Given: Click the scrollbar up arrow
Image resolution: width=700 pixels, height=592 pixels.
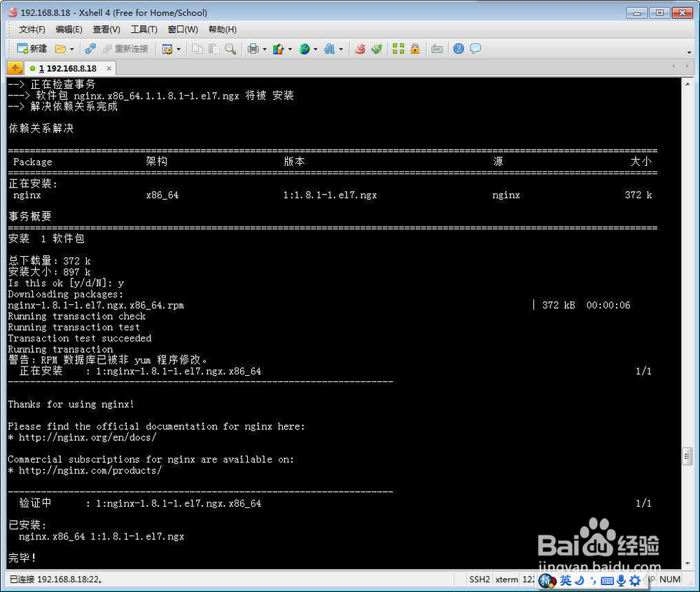Looking at the screenshot, I should pos(687,84).
